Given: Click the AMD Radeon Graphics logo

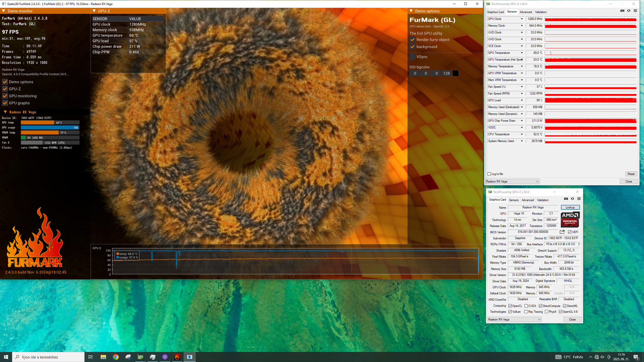Looking at the screenshot, I should (x=570, y=219).
